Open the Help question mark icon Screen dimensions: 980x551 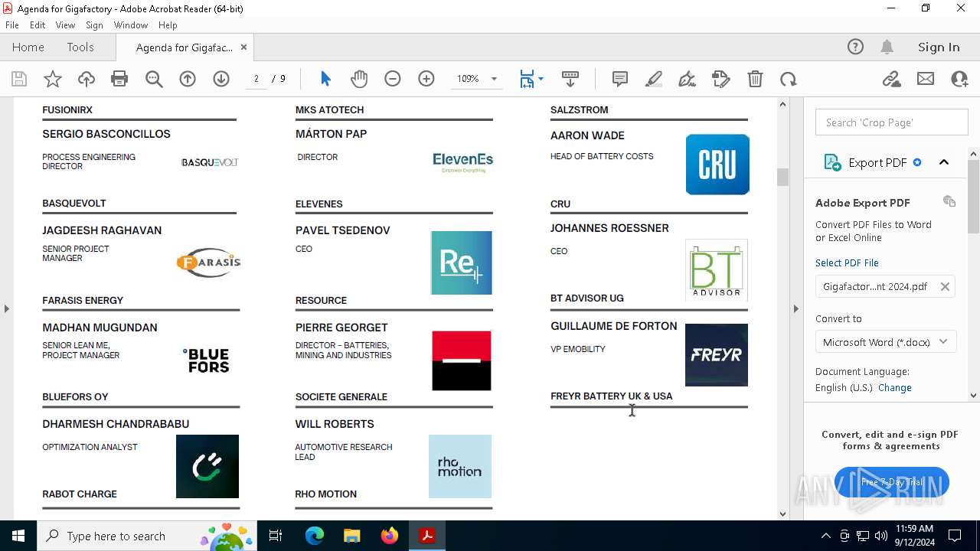pyautogui.click(x=855, y=47)
